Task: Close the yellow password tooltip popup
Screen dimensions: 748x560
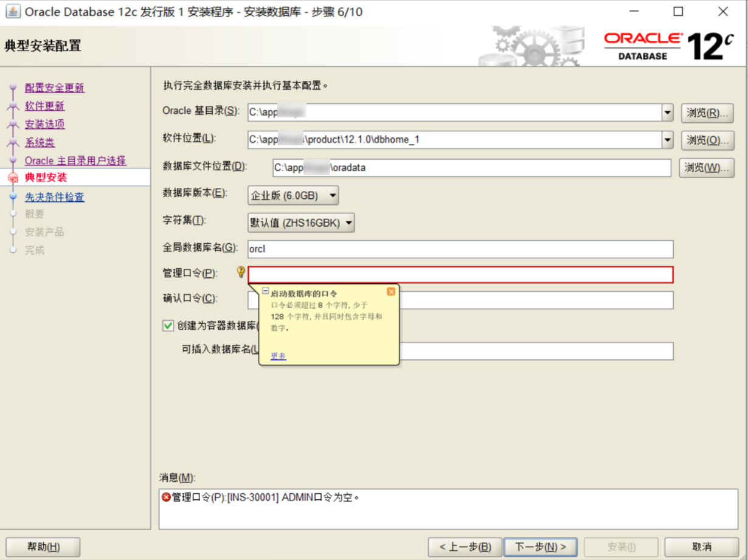Action: coord(391,292)
